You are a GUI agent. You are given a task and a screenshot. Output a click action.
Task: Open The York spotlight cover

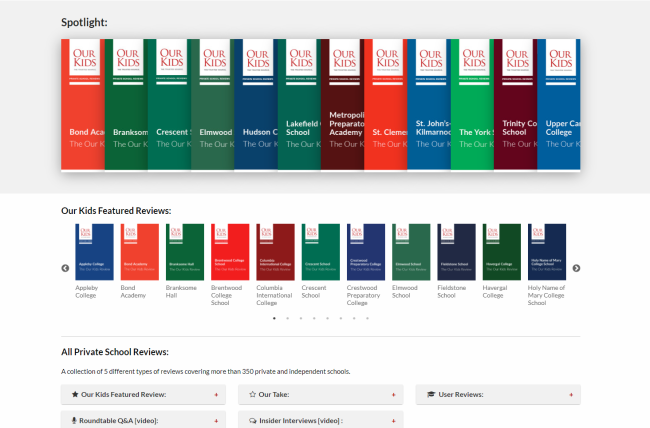[473, 105]
